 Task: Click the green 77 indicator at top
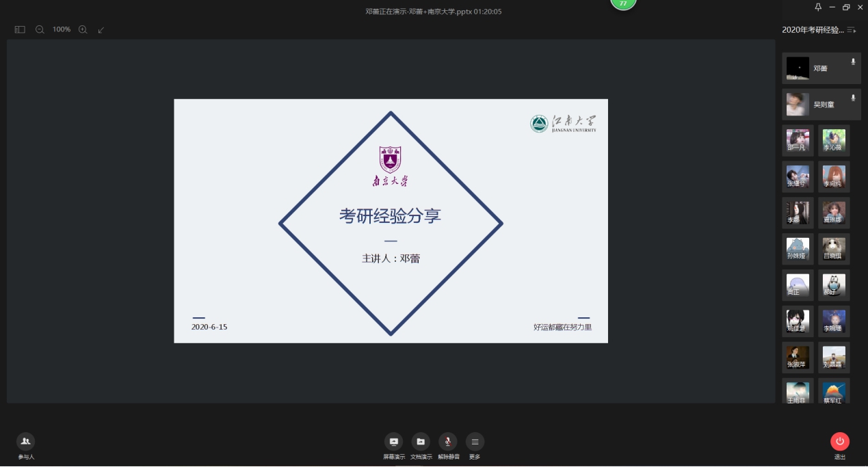tap(622, 4)
